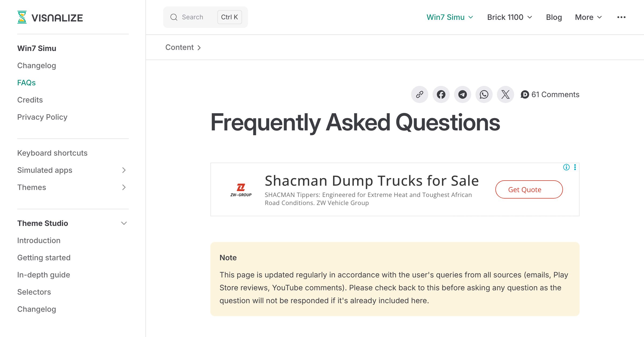Viewport: 644px width, 337px height.
Task: Click the Visnalize hourglass logo
Action: tap(22, 17)
